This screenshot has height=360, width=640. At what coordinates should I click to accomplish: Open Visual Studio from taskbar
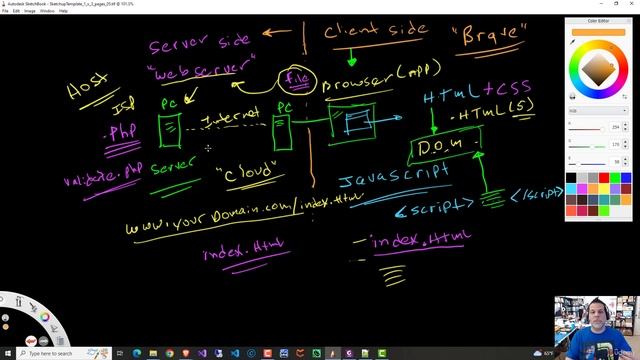(x=202, y=353)
